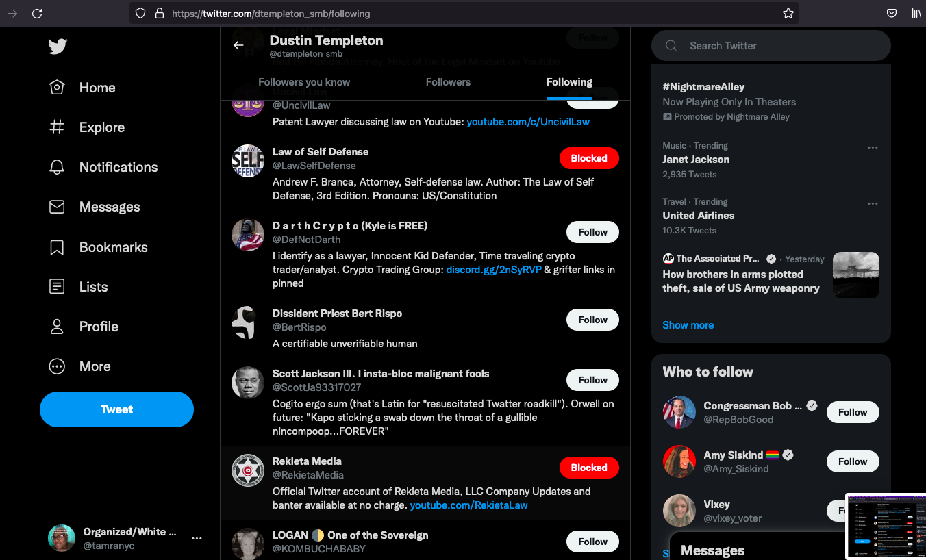Viewport: 926px width, 560px height.
Task: Switch to Followers you know tab
Action: (x=304, y=82)
